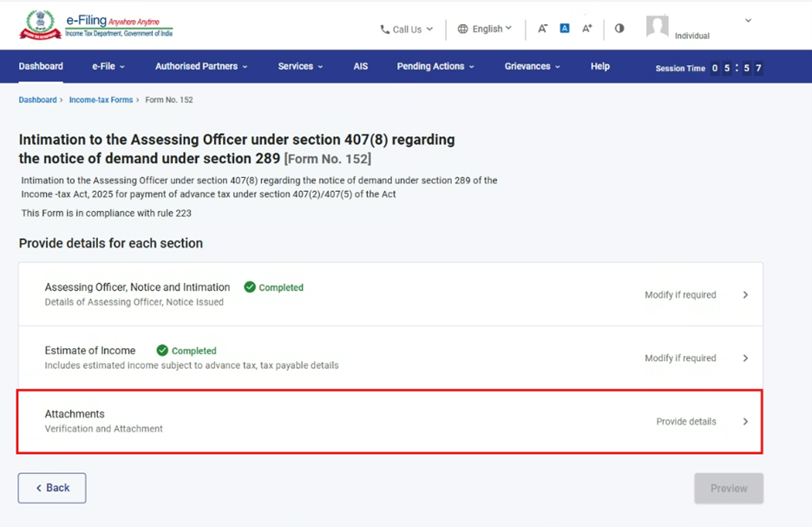
Task: Click Dashboard breadcrumb link
Action: click(37, 100)
